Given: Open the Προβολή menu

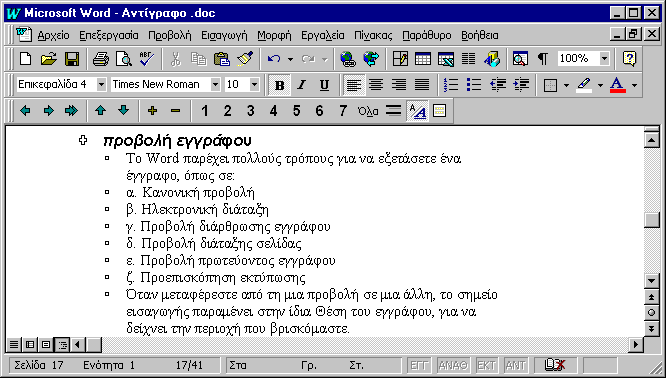Looking at the screenshot, I should pos(169,35).
